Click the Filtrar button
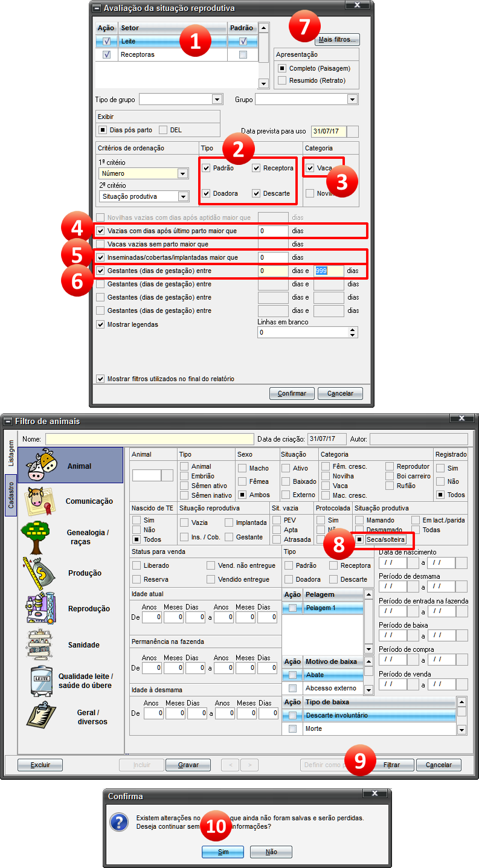The width and height of the screenshot is (479, 868). [391, 765]
